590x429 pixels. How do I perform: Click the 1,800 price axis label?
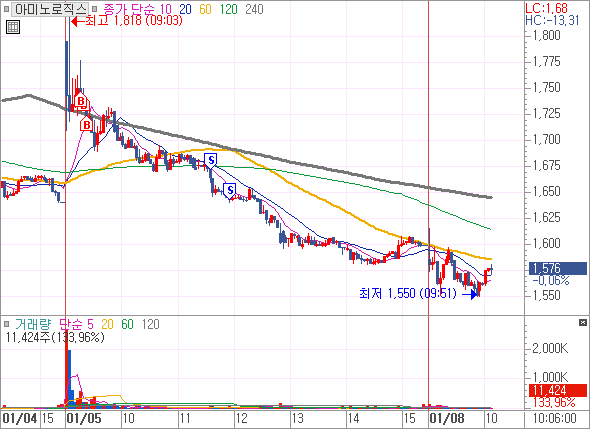click(x=547, y=35)
